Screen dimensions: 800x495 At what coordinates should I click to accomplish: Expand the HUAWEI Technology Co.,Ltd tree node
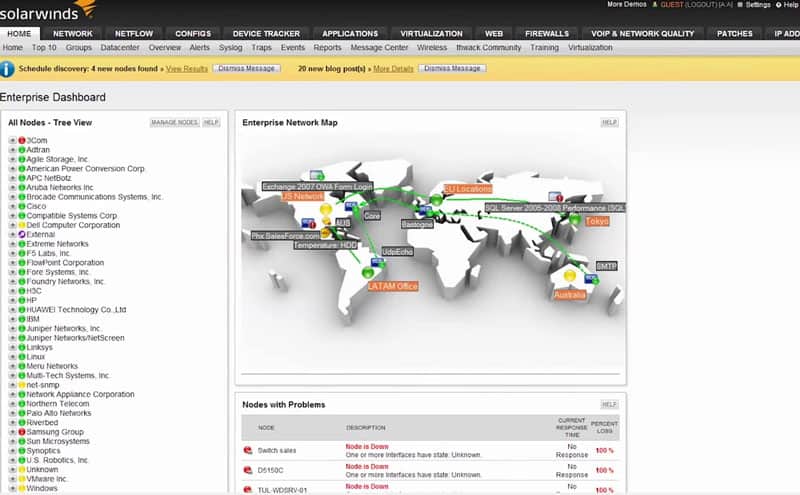point(12,310)
